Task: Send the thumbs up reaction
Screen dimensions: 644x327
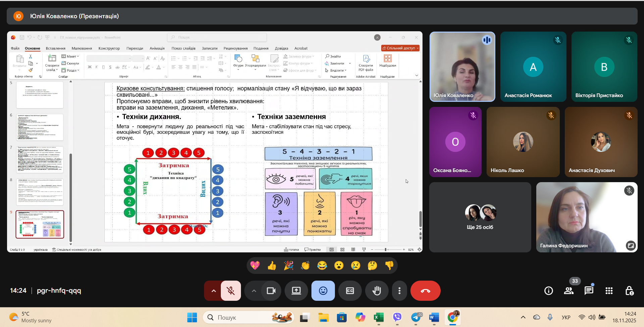Action: click(272, 266)
